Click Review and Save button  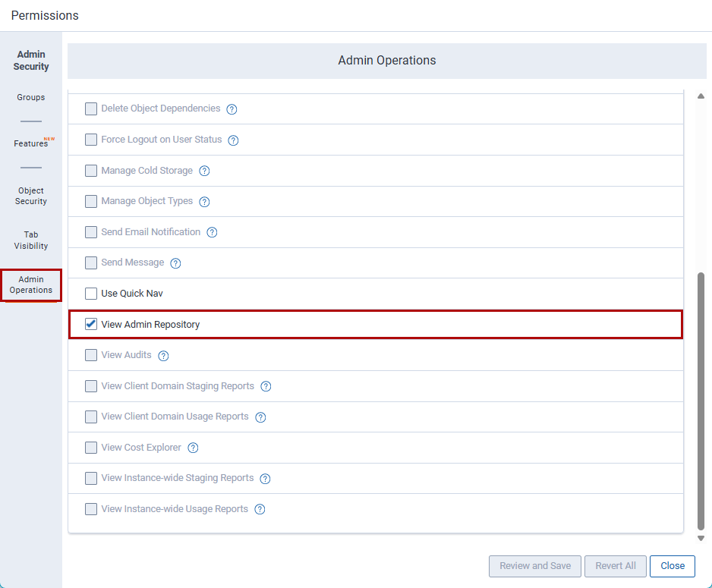coord(535,566)
